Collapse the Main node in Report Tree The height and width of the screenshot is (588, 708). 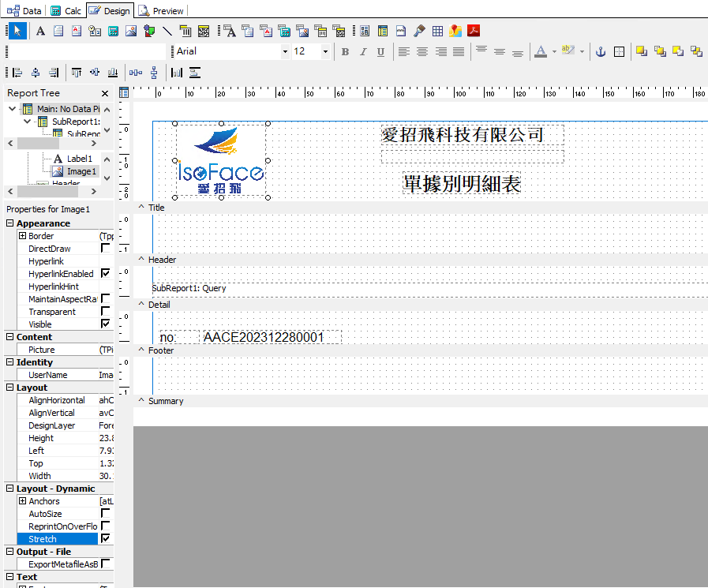(12, 109)
